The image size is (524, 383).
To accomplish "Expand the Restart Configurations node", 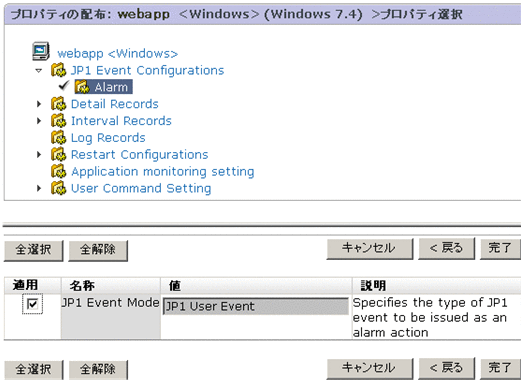I will click(x=39, y=154).
